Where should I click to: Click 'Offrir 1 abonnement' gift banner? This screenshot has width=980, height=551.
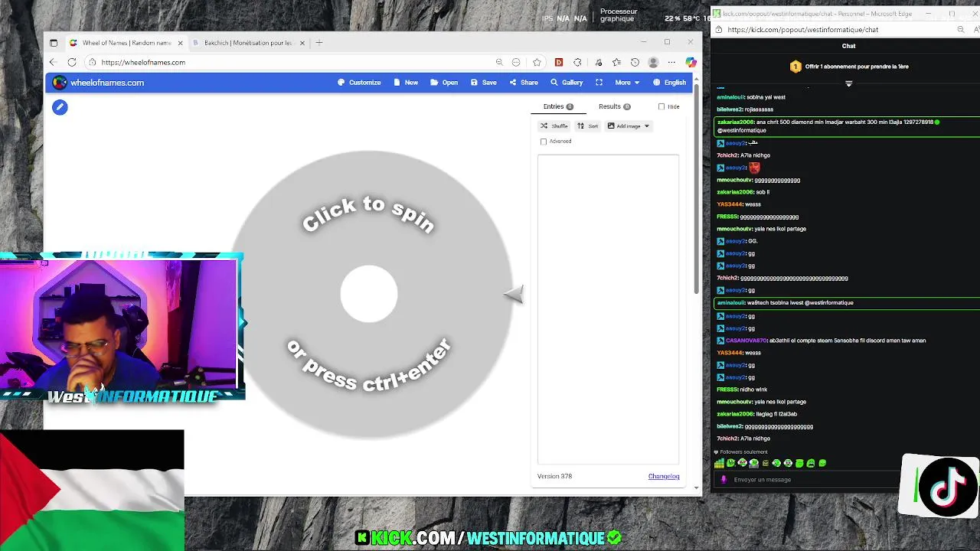coord(849,67)
